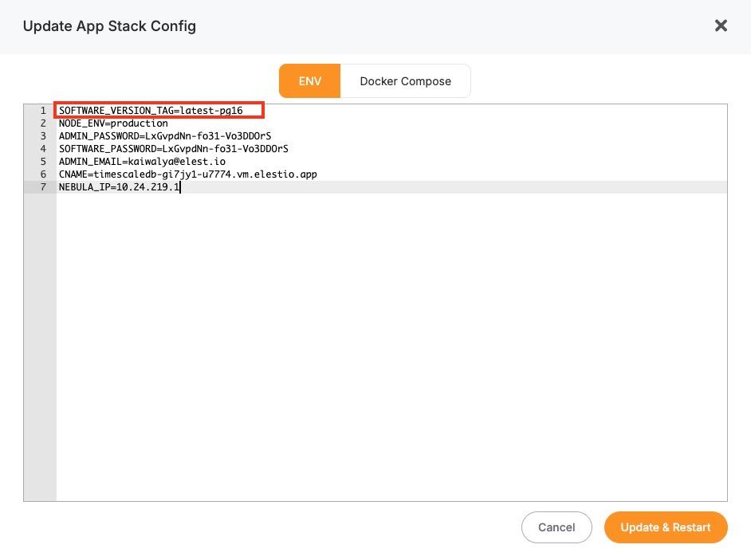751x560 pixels.
Task: Click line number 2 in the gutter
Action: (43, 123)
